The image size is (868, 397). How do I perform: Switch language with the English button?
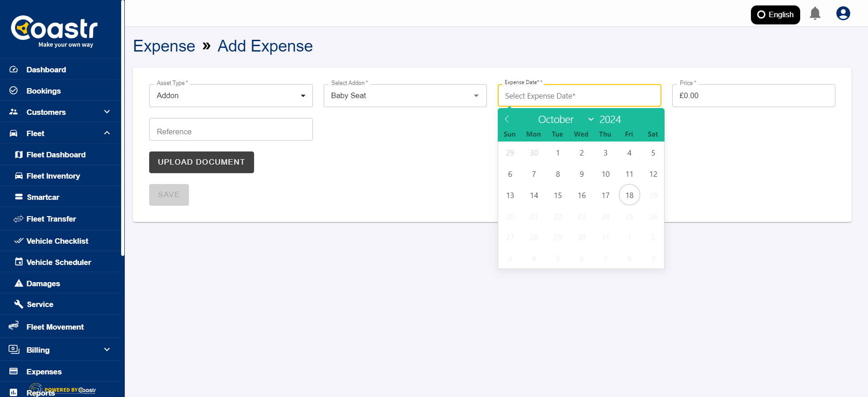[775, 14]
